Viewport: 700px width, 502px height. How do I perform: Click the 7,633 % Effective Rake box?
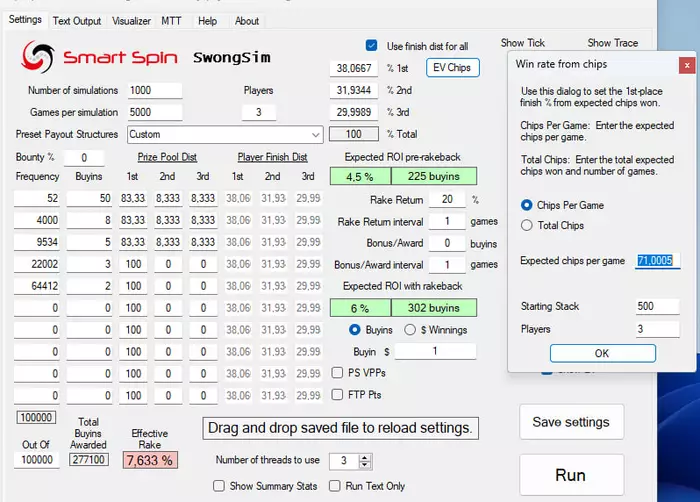pyautogui.click(x=150, y=460)
